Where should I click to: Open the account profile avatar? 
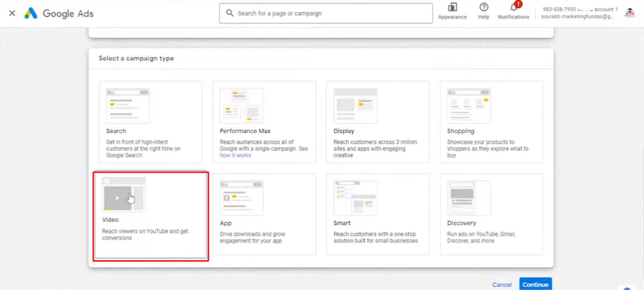point(630,13)
